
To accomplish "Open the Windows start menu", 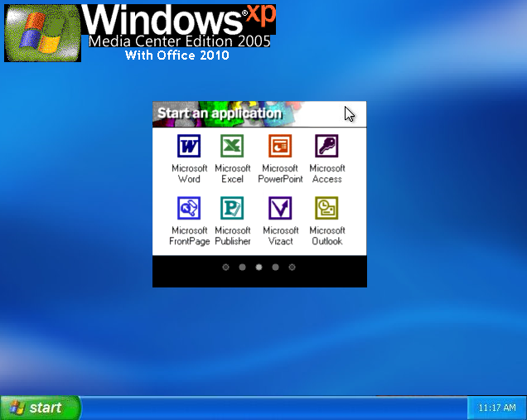I will click(41, 408).
